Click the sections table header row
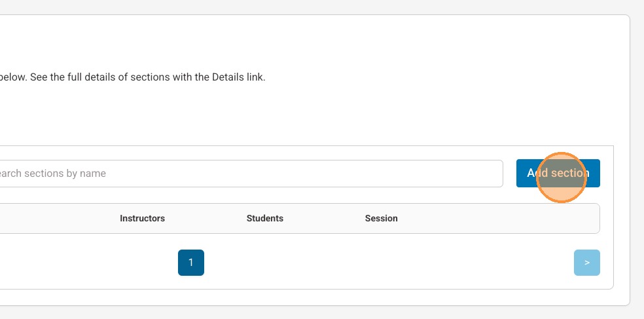644x319 pixels. (x=491, y=218)
